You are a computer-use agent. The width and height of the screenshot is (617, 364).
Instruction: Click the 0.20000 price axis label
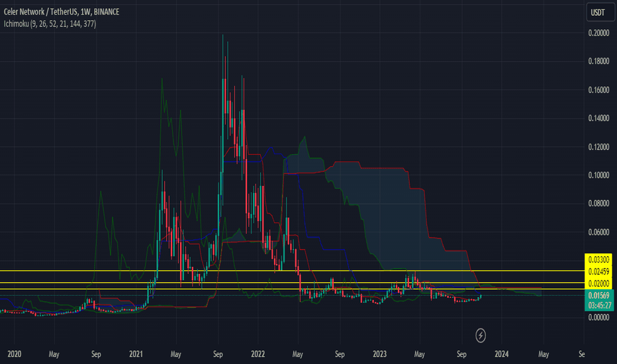tap(598, 33)
